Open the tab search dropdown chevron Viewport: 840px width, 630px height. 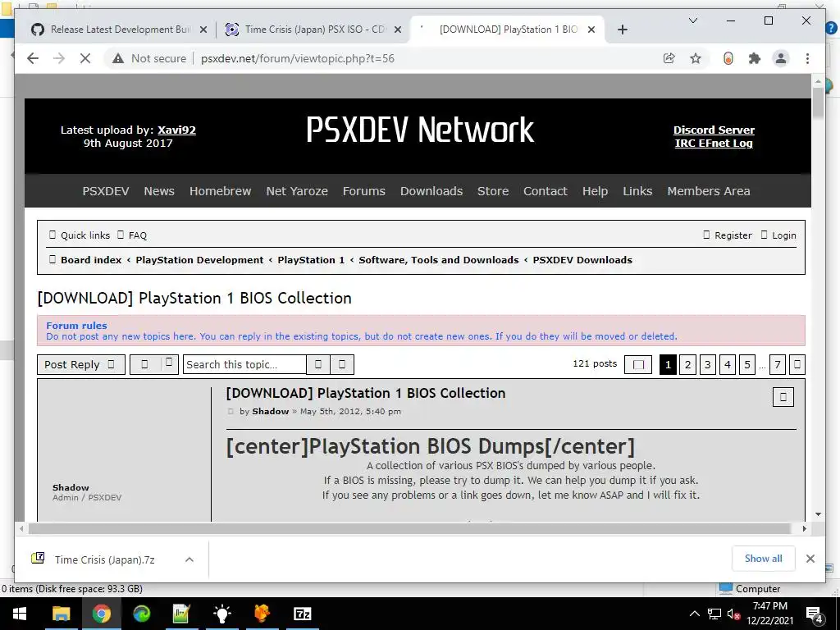coord(692,21)
